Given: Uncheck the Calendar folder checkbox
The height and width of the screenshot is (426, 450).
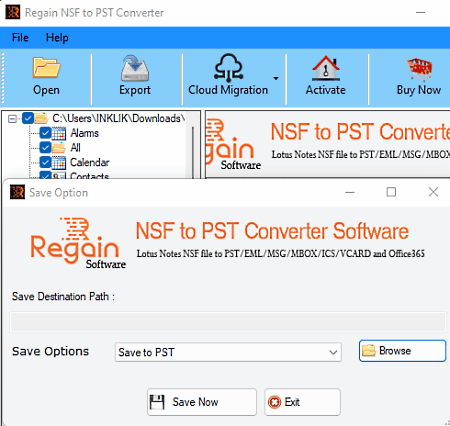Looking at the screenshot, I should 45,162.
